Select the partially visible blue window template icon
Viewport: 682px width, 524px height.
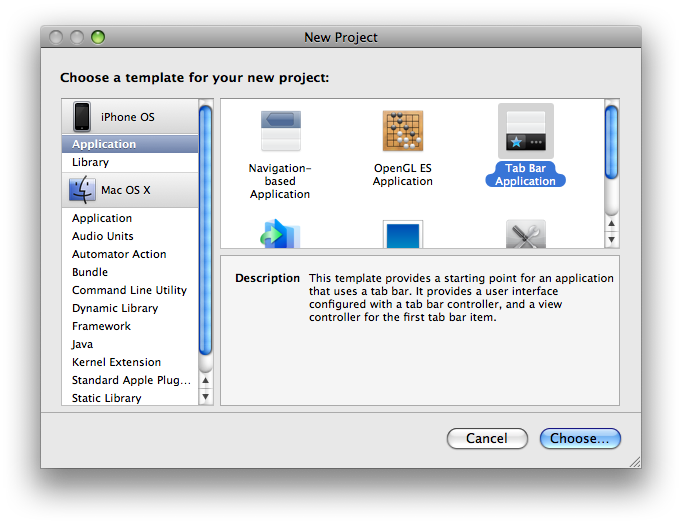pos(403,235)
